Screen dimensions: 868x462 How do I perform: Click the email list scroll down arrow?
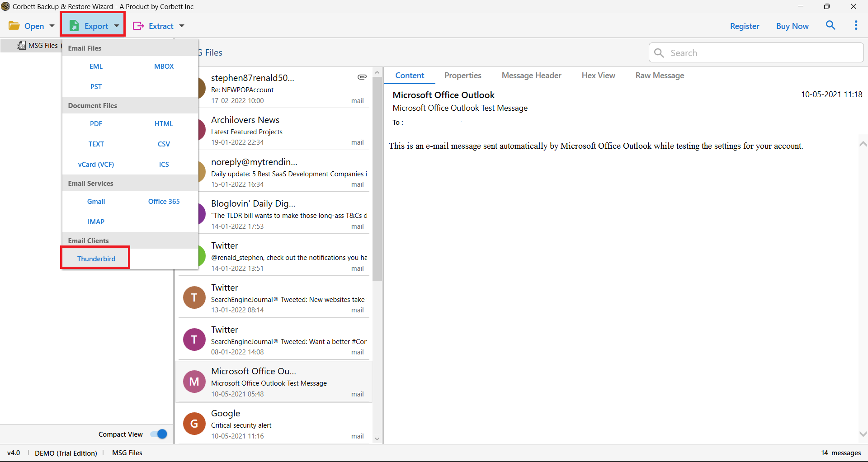point(377,439)
